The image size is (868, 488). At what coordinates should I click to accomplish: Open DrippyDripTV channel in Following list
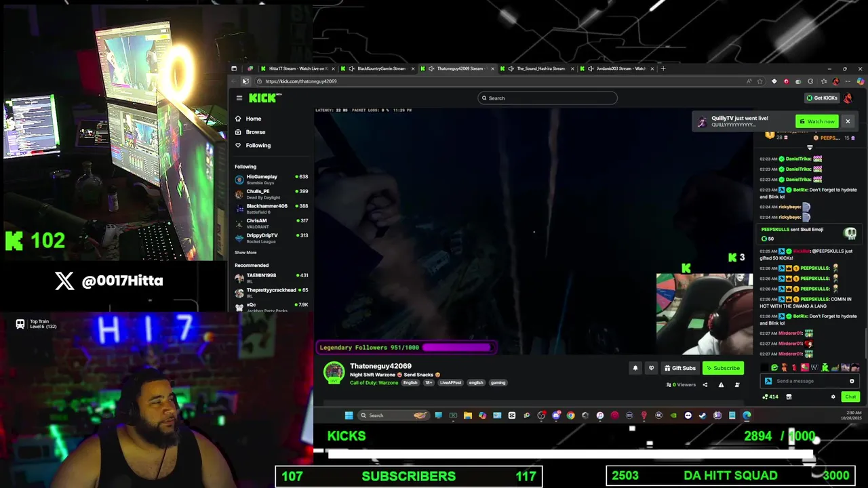click(271, 238)
